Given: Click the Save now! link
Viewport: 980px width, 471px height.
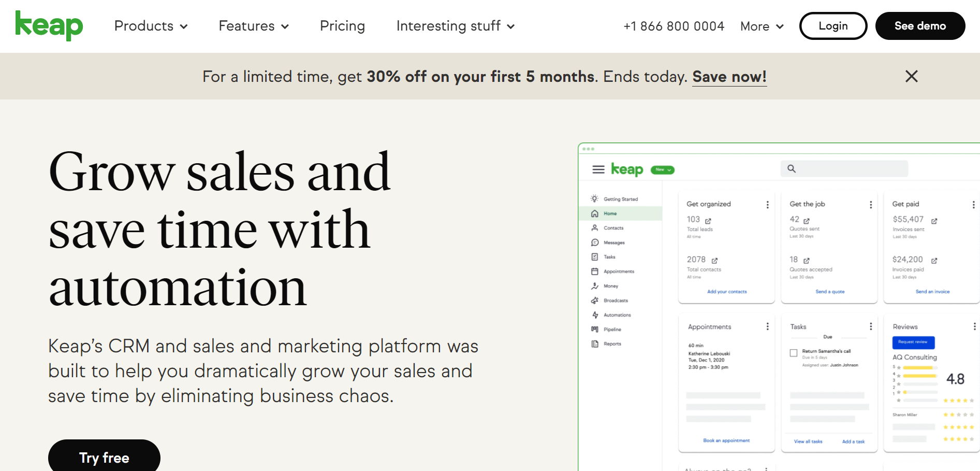Looking at the screenshot, I should [x=729, y=77].
